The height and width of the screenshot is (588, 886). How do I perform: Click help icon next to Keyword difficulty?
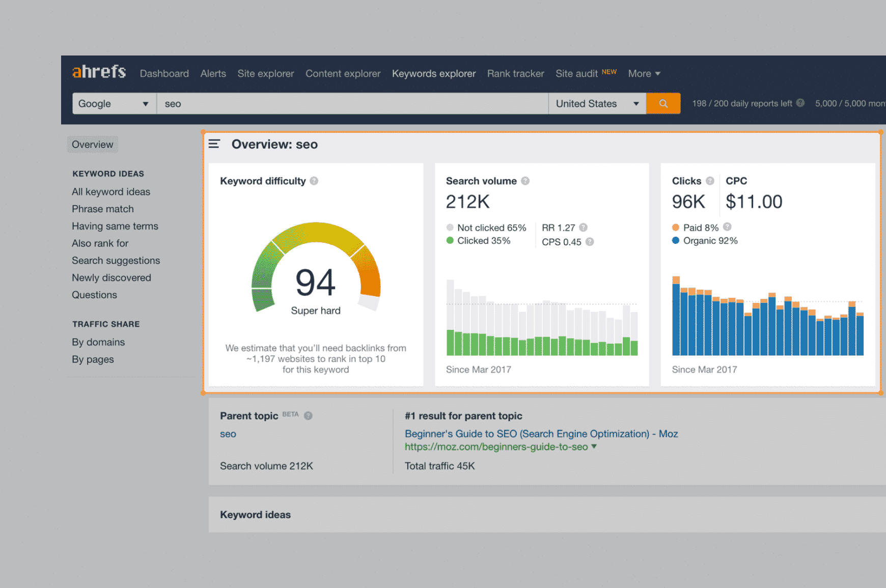pyautogui.click(x=314, y=181)
